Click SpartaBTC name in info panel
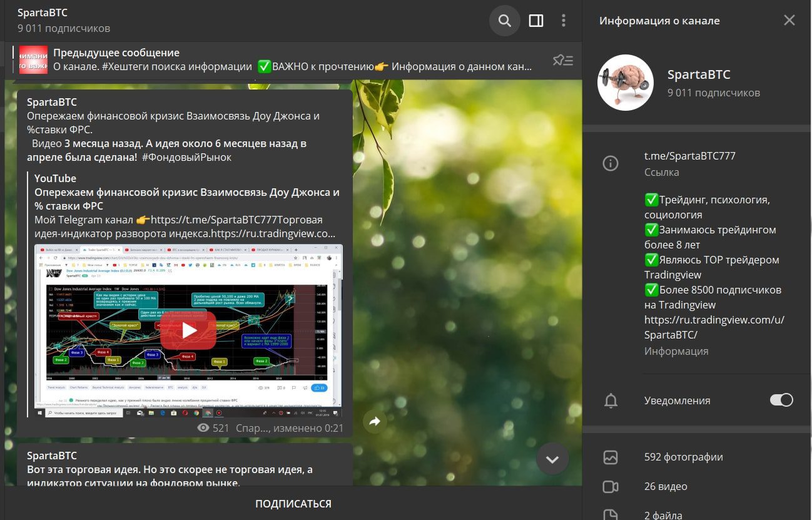The image size is (812, 520). click(x=699, y=74)
